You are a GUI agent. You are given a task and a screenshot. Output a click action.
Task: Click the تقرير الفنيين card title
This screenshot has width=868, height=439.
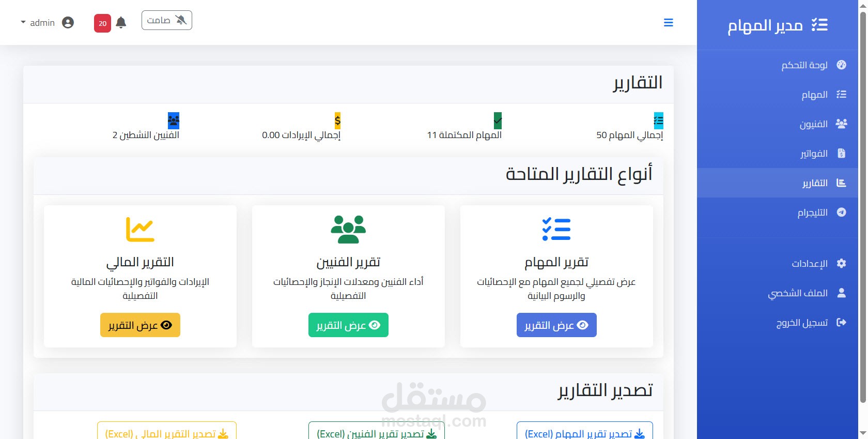point(348,262)
